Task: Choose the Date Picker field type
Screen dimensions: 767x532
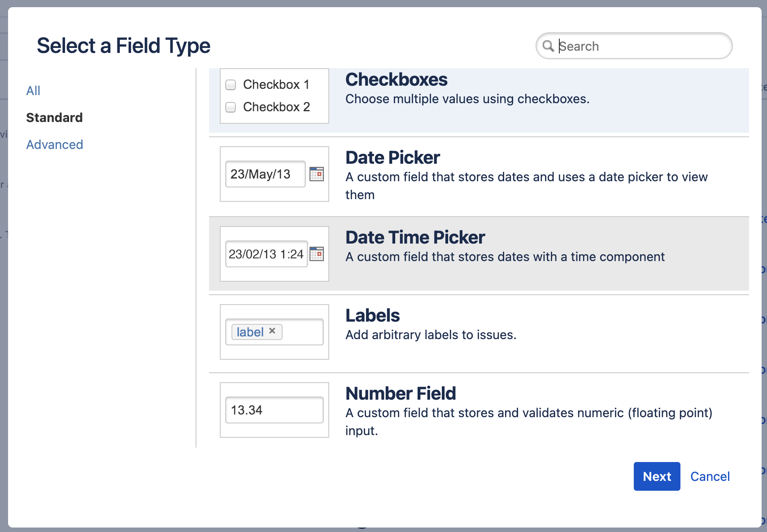Action: point(479,176)
